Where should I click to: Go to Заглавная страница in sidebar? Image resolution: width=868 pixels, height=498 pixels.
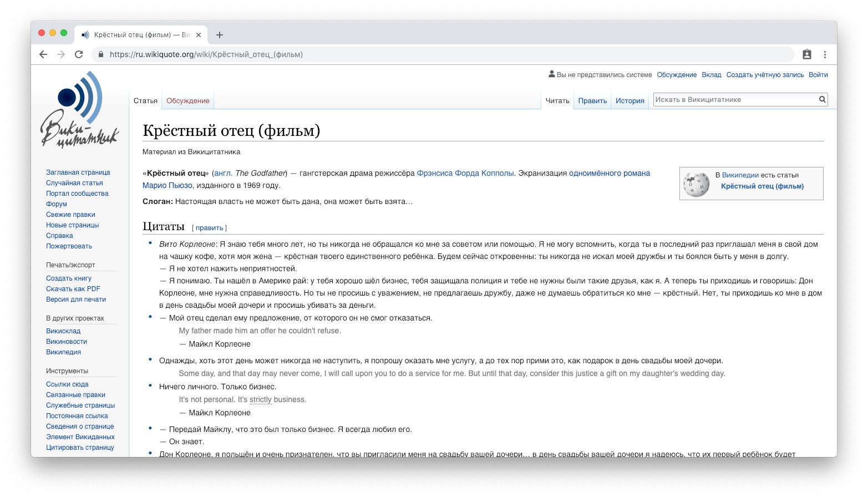(x=78, y=172)
